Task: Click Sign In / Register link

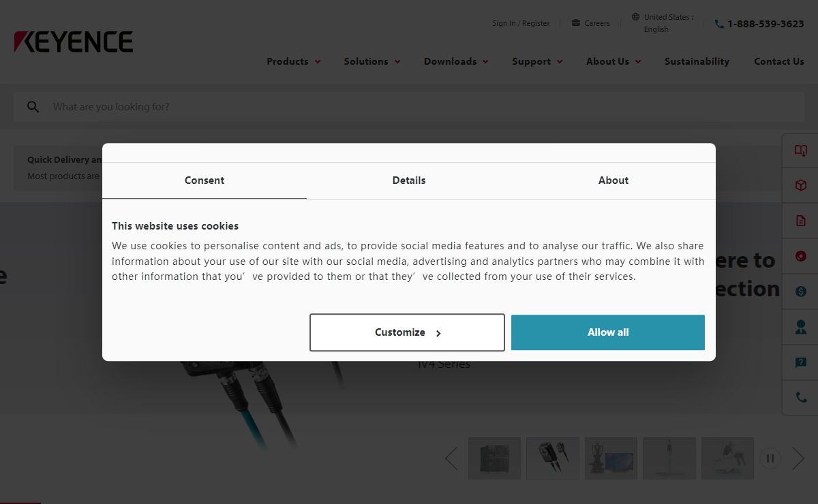Action: coord(521,23)
